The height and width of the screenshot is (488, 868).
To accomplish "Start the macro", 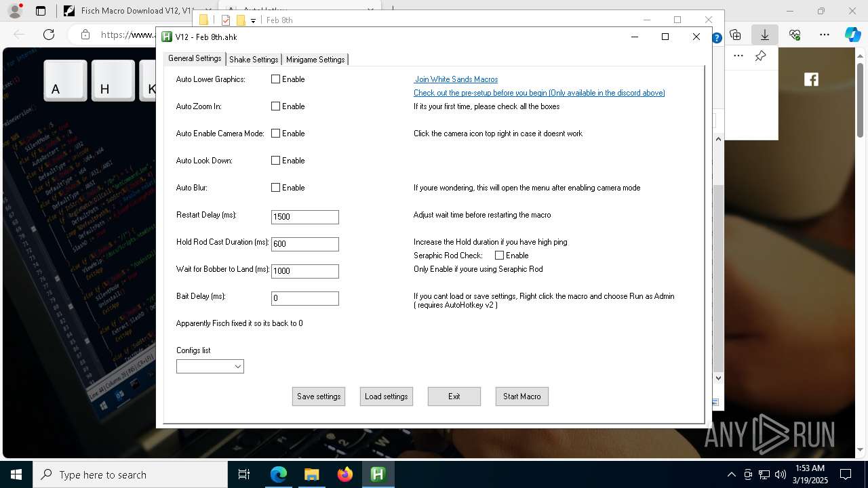I will 522,396.
